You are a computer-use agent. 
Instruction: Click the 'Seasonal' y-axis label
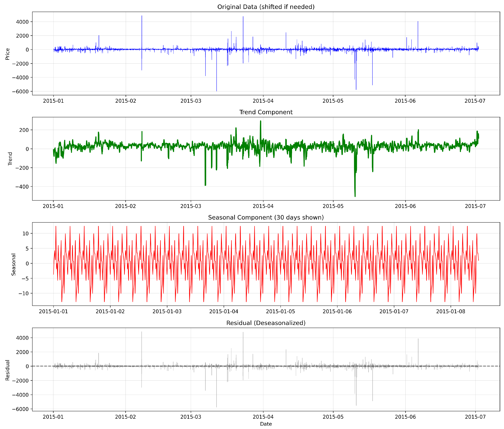pos(14,264)
